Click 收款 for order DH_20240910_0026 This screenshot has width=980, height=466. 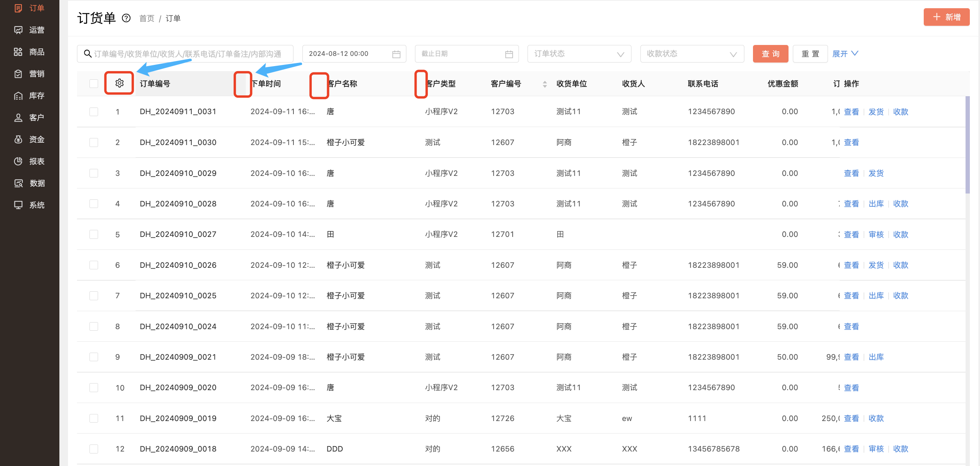tap(901, 265)
